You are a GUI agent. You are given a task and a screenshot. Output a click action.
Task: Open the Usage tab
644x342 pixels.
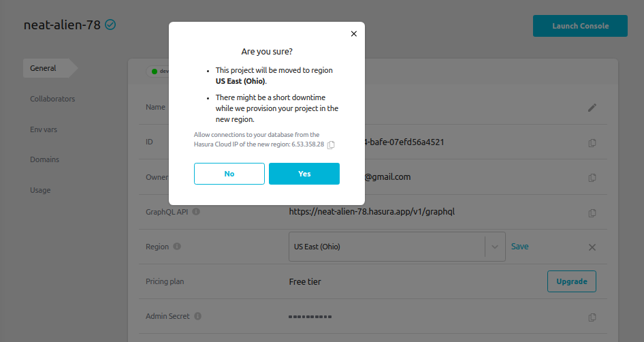click(40, 190)
